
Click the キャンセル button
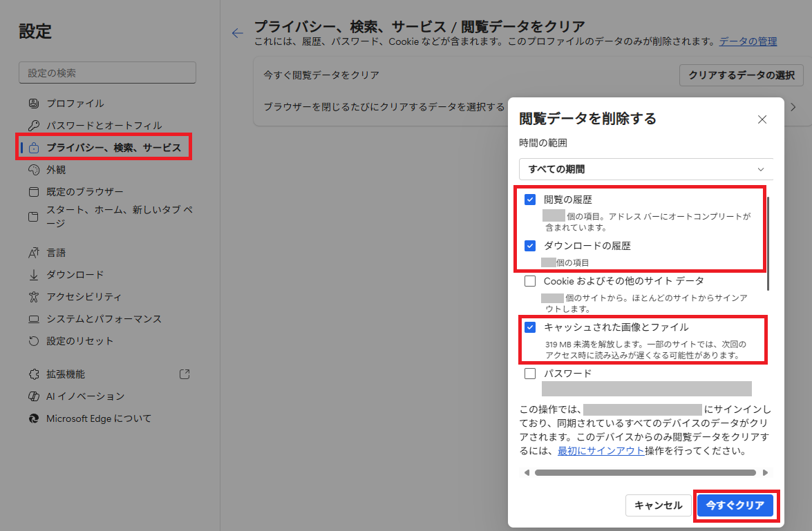(x=658, y=505)
